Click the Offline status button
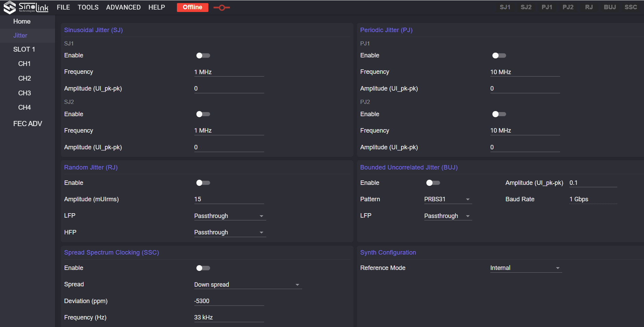Image resolution: width=644 pixels, height=327 pixels. [192, 7]
